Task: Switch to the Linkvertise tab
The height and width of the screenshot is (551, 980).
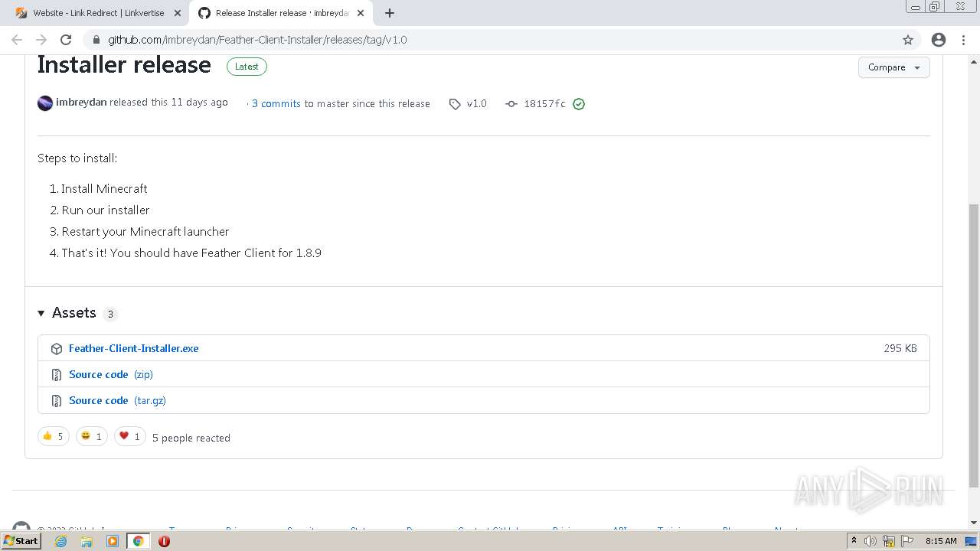Action: [98, 13]
